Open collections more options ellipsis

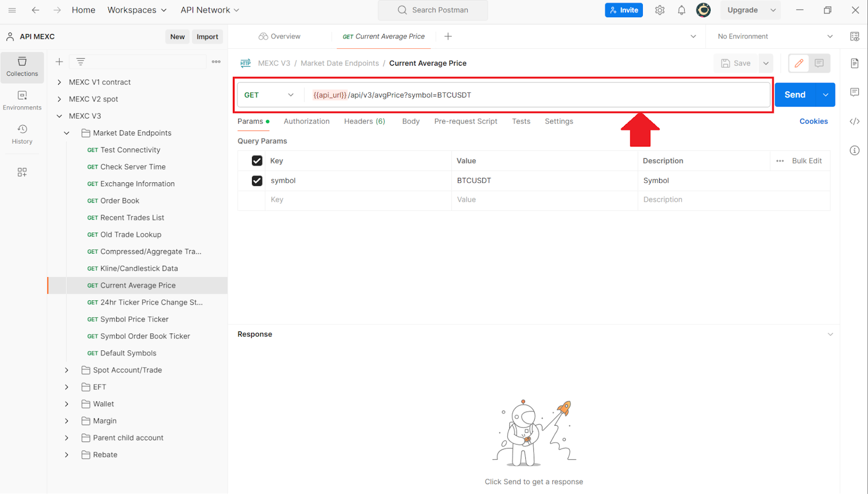(216, 62)
